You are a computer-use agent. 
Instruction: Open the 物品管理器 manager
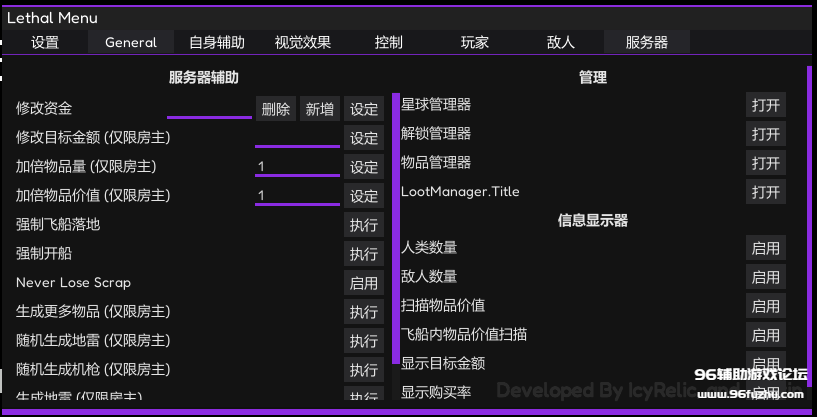pos(765,163)
